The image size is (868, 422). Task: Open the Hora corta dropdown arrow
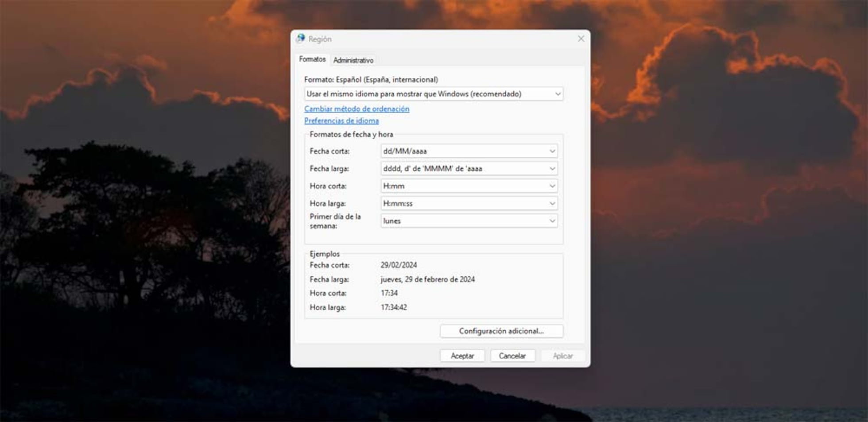[552, 186]
